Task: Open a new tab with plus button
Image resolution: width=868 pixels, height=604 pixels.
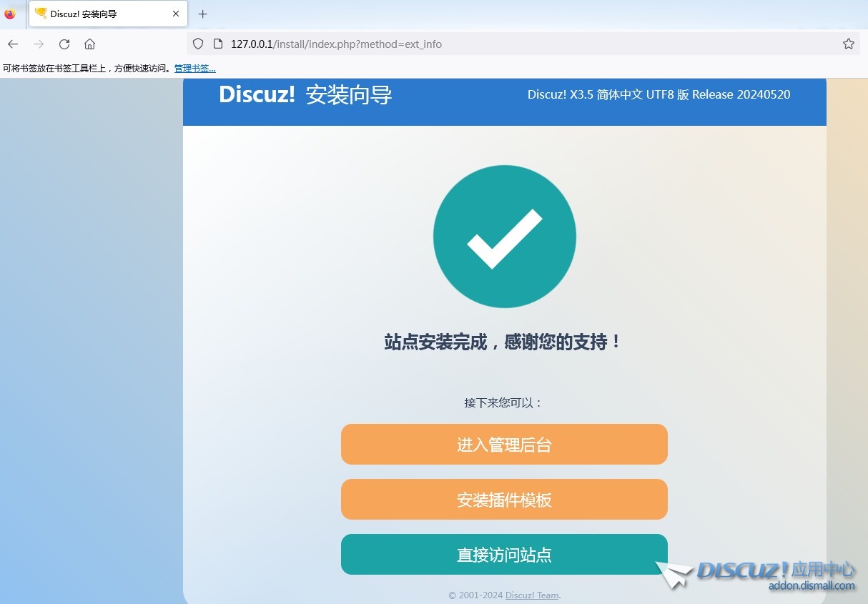Action: click(x=203, y=14)
